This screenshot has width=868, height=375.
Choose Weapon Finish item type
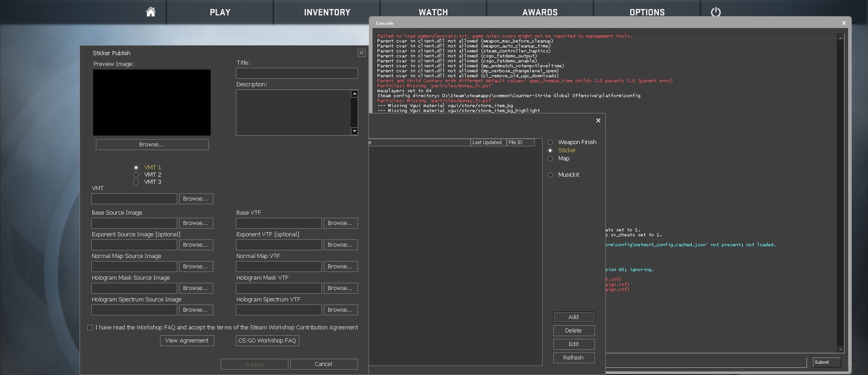point(550,142)
